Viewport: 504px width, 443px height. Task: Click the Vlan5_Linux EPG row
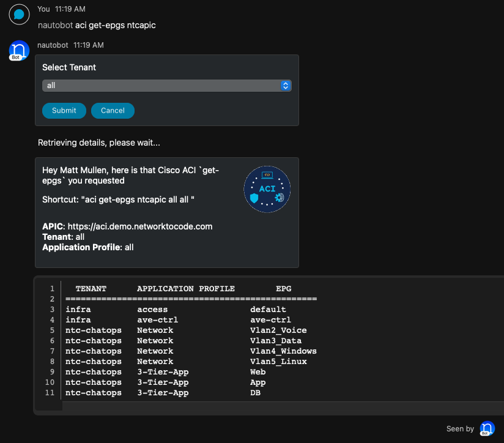tap(191, 362)
